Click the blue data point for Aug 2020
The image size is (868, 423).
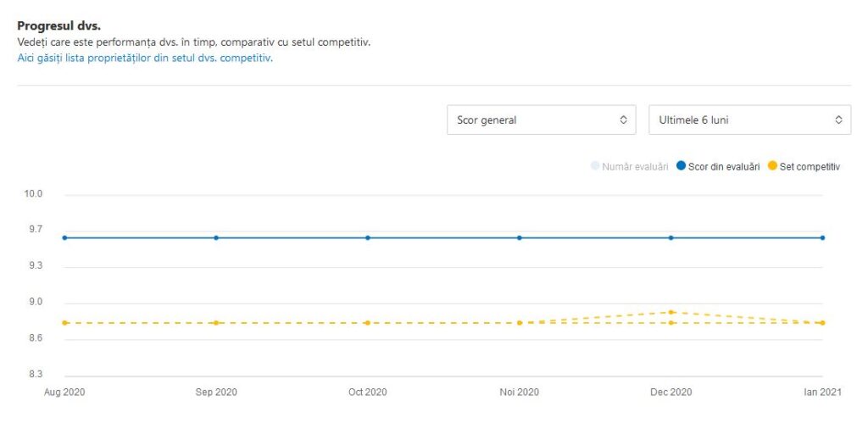64,238
